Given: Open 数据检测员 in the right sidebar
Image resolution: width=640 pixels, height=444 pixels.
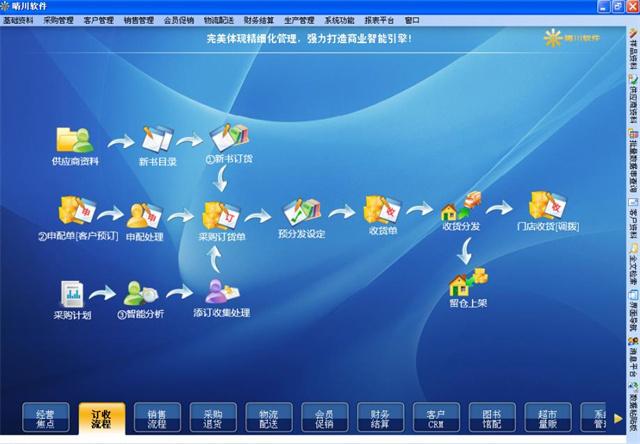Looking at the screenshot, I should pos(633,407).
